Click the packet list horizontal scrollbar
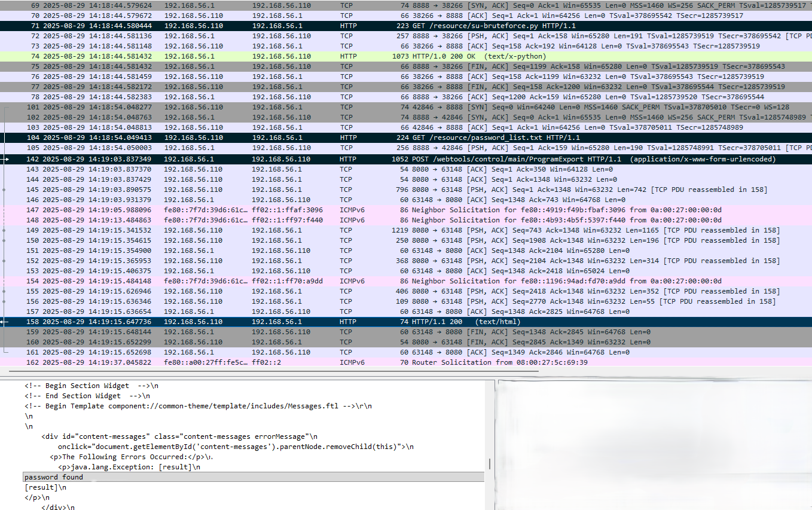This screenshot has width=812, height=510. click(269, 371)
